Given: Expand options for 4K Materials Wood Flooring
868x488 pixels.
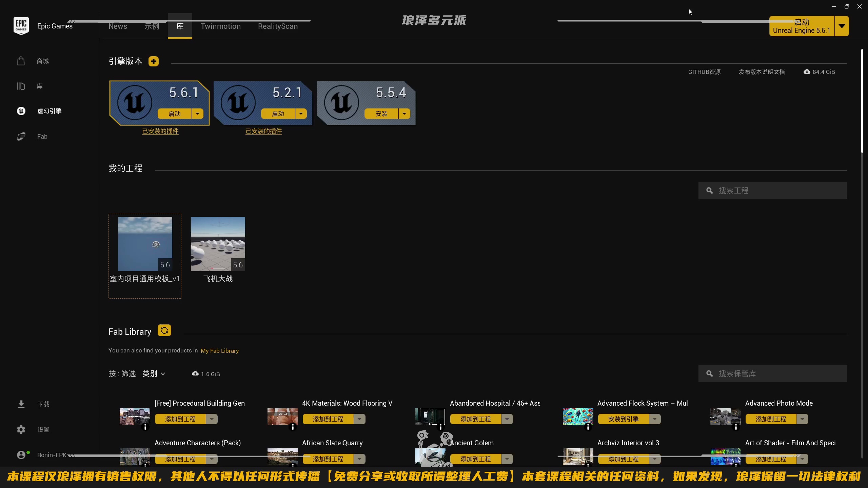Looking at the screenshot, I should 359,419.
